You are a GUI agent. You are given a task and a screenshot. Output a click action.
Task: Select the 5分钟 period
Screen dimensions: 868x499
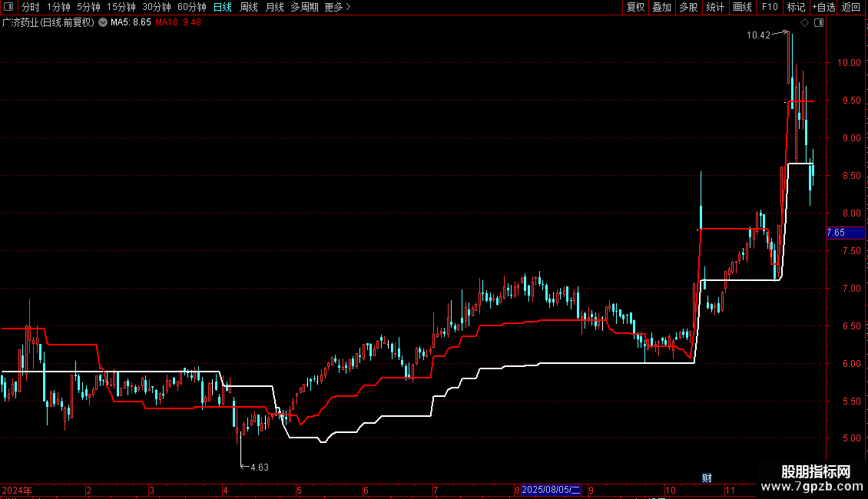(88, 7)
